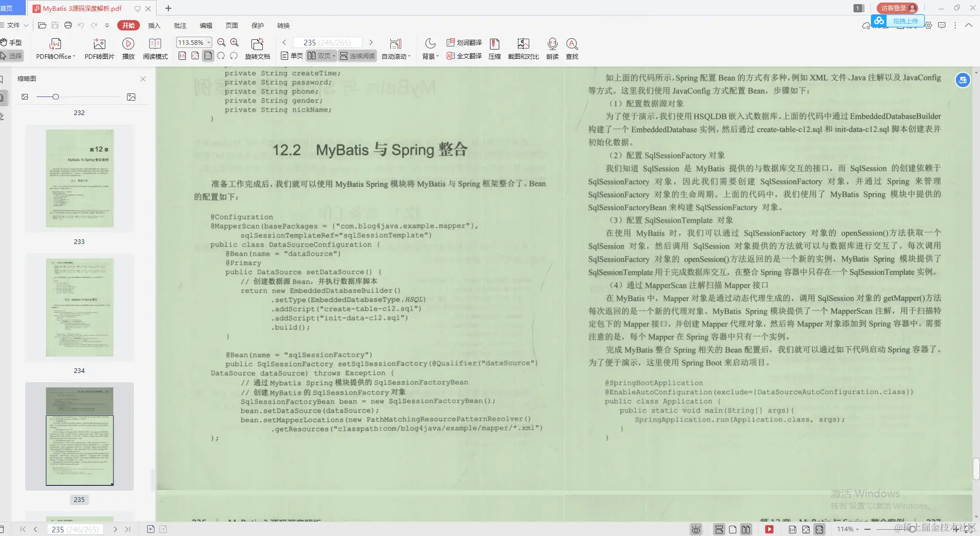This screenshot has height=536, width=980.
Task: Close the 缩略图 thumbnail panel
Action: click(143, 79)
